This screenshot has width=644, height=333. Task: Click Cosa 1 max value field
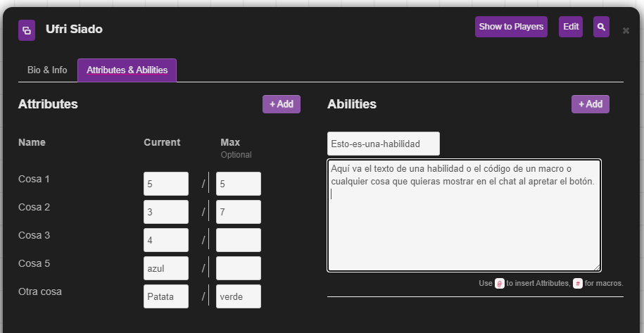[239, 184]
